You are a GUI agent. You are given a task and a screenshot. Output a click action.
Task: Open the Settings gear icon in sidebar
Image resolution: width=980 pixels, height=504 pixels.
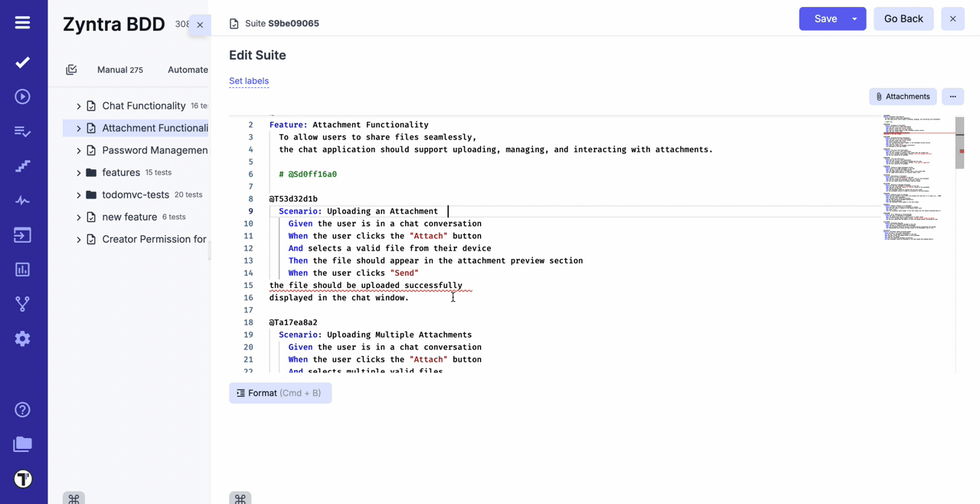point(22,339)
